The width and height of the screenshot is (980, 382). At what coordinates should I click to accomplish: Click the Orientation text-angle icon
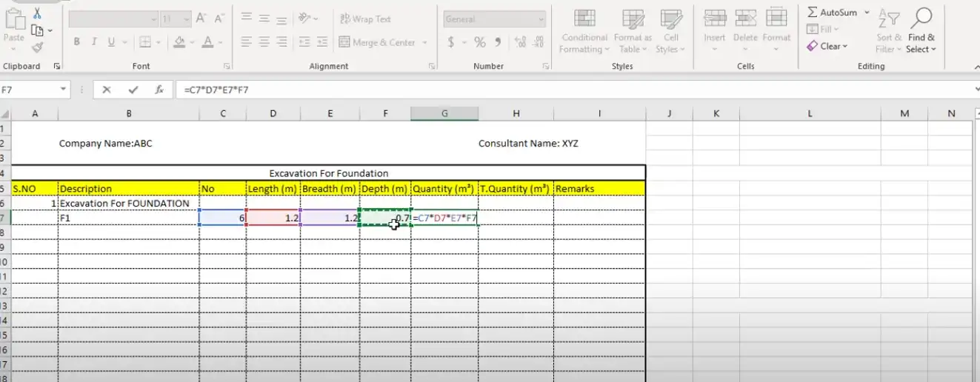[x=304, y=19]
